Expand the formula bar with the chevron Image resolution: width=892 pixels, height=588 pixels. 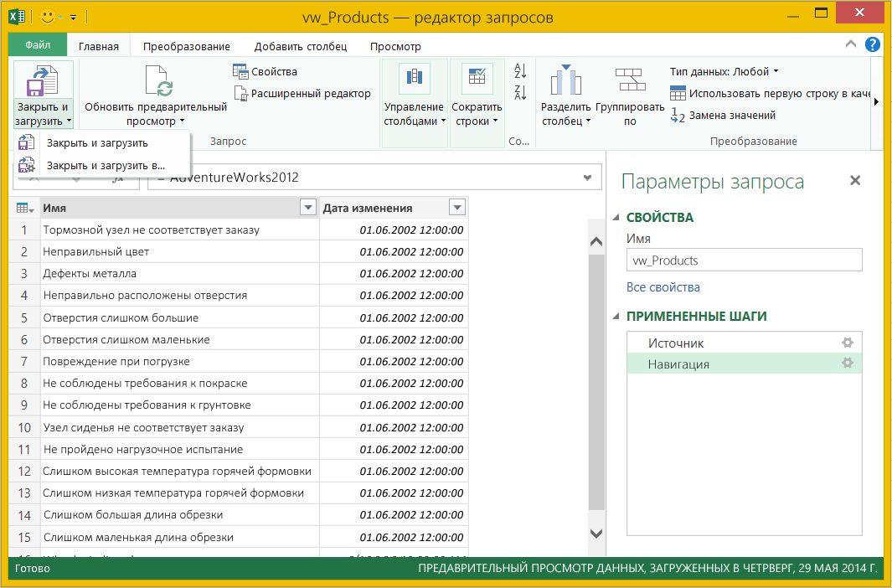pyautogui.click(x=588, y=178)
